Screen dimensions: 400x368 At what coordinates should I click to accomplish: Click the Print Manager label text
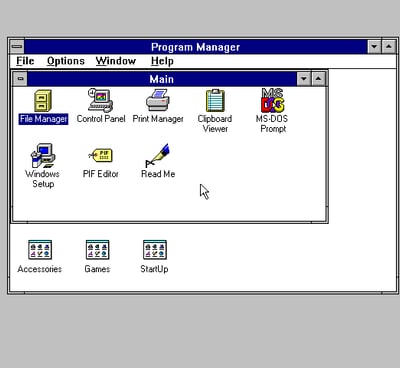158,119
